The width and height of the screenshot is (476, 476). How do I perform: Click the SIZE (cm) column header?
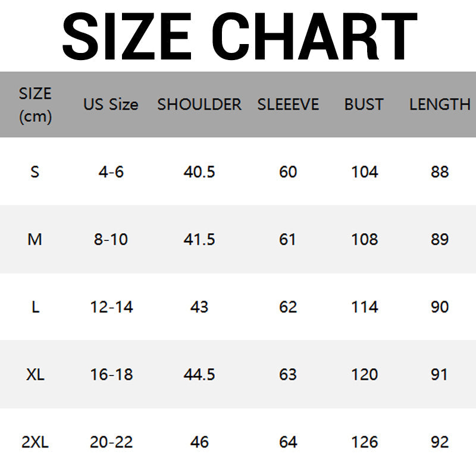pyautogui.click(x=35, y=105)
